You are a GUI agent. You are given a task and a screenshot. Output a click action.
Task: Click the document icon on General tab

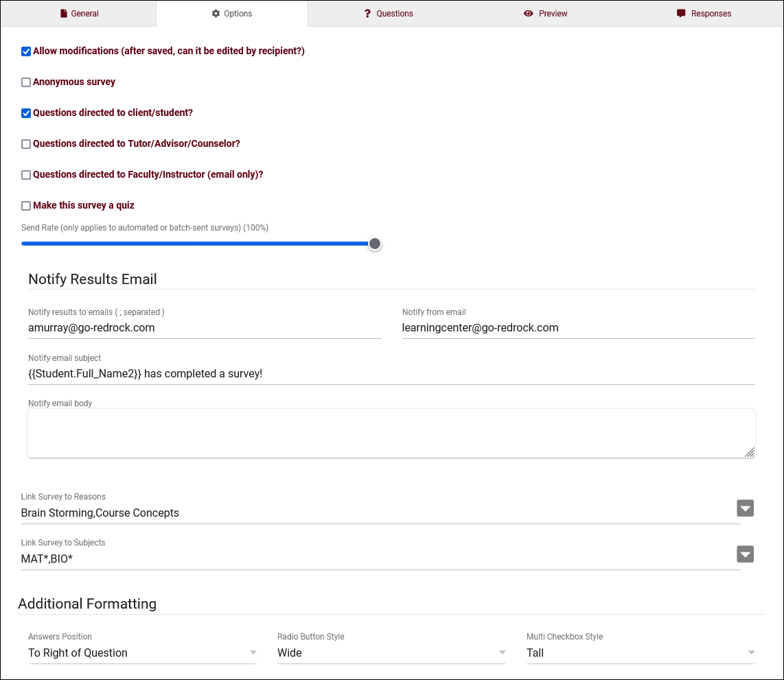tap(64, 14)
